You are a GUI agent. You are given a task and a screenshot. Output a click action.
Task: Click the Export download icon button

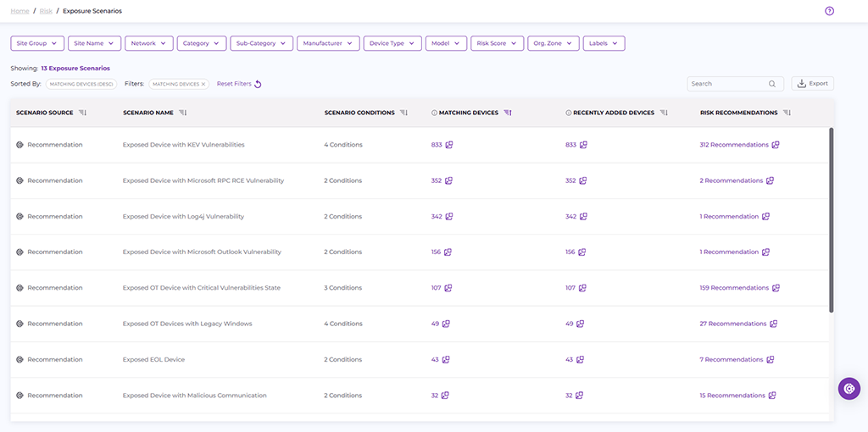[x=812, y=84]
